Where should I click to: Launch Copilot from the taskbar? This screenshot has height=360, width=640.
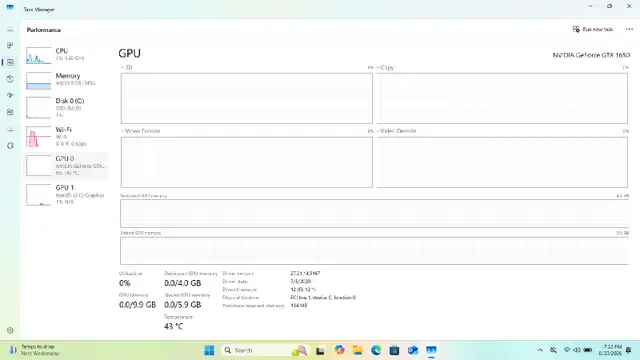click(339, 350)
